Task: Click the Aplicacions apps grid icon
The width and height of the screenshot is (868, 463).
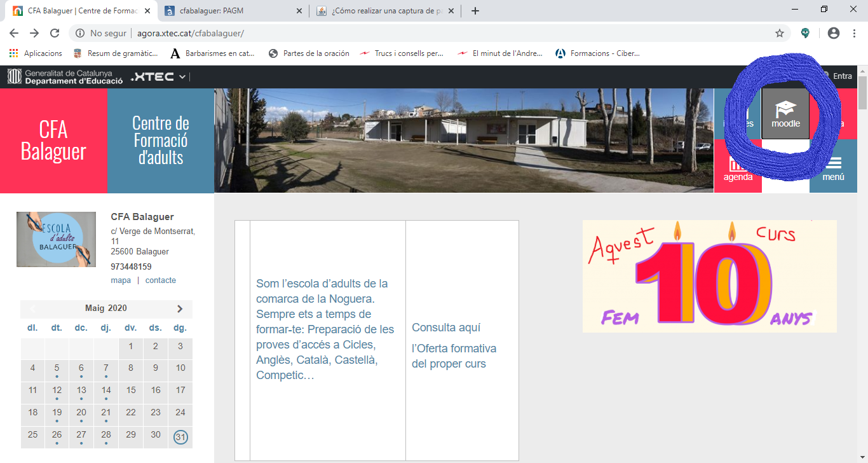Action: coord(13,53)
